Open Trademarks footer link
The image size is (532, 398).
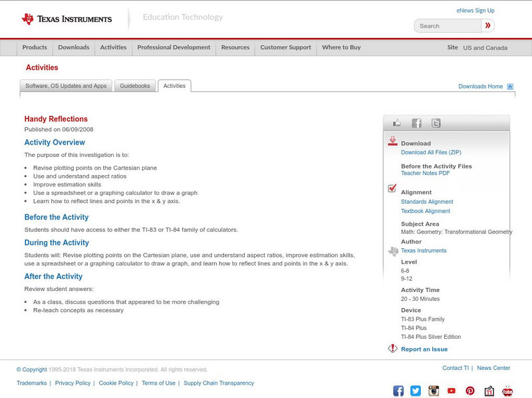click(31, 383)
